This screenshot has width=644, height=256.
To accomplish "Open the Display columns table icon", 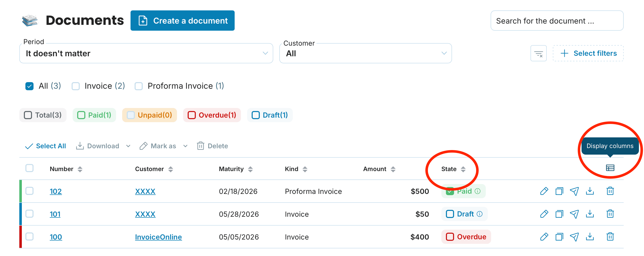I will point(610,168).
